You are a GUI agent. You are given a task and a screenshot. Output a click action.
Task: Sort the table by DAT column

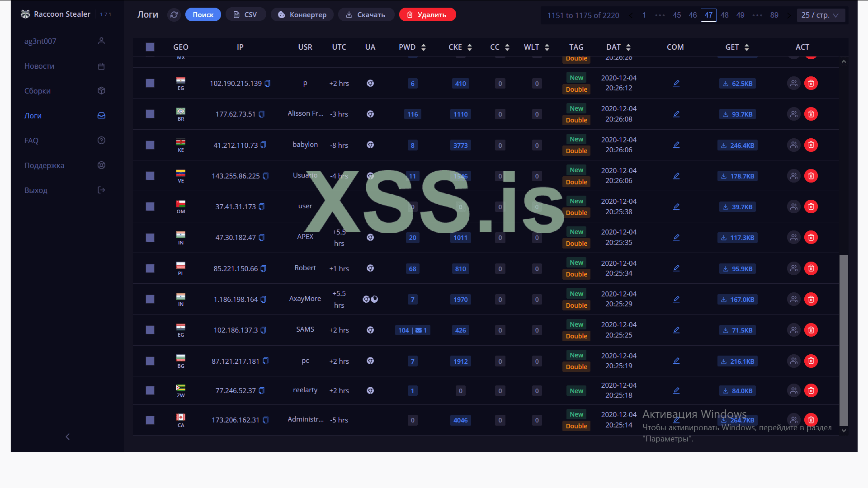(628, 47)
